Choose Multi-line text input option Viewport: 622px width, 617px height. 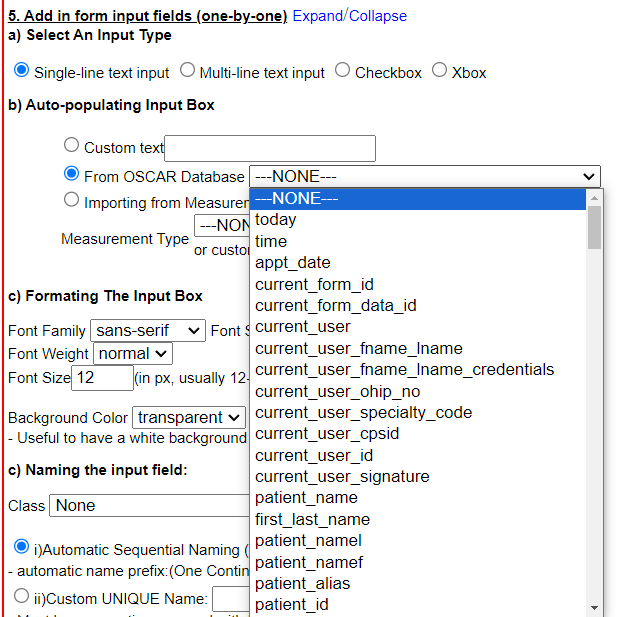(x=188, y=71)
